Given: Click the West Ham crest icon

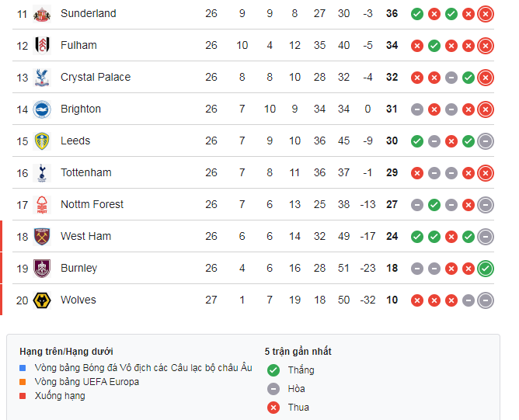Looking at the screenshot, I should (42, 237).
